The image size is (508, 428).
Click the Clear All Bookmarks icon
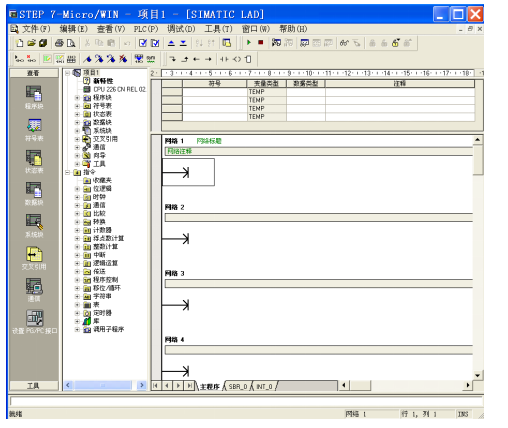(123, 59)
